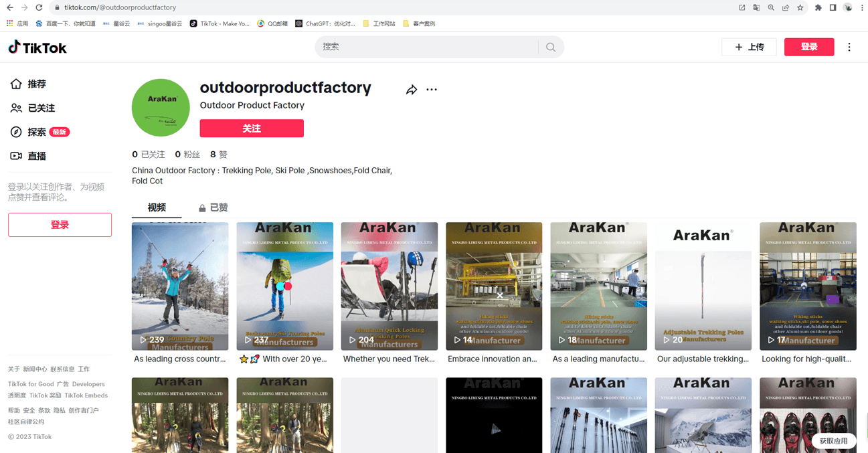Click the AraKan profile avatar
Image resolution: width=868 pixels, height=453 pixels.
[161, 107]
